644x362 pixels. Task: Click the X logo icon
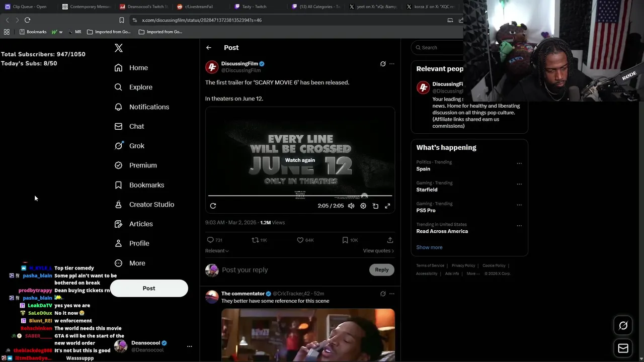pos(119,48)
